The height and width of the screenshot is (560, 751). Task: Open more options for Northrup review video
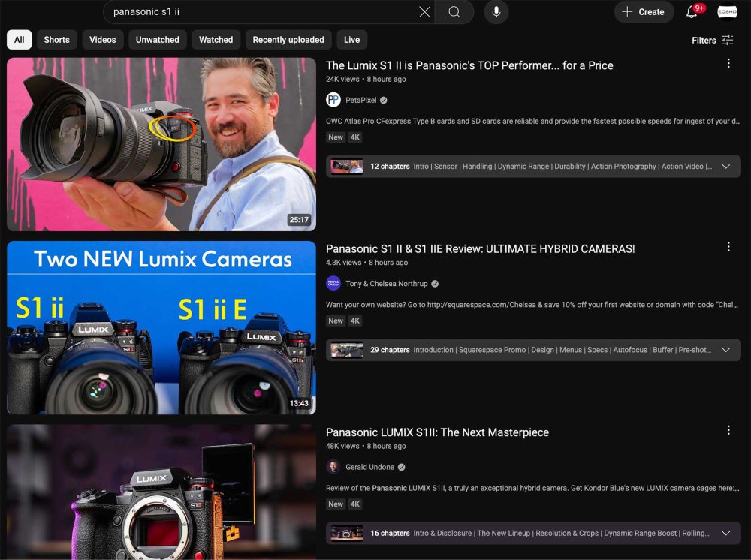(728, 247)
